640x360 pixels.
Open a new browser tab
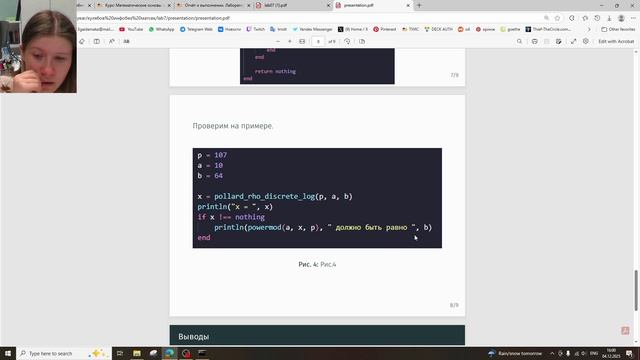[x=419, y=5]
